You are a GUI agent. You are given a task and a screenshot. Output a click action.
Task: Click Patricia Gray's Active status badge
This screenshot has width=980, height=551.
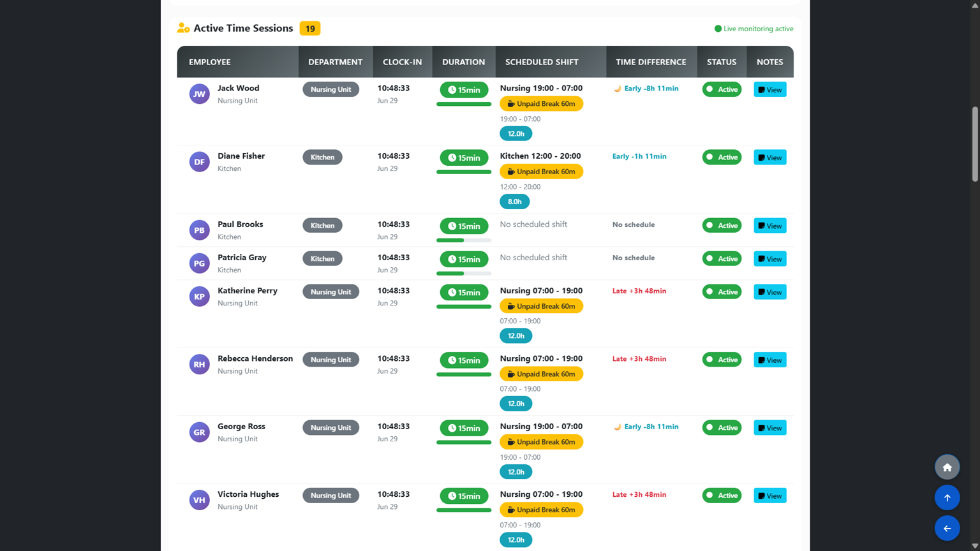(722, 258)
